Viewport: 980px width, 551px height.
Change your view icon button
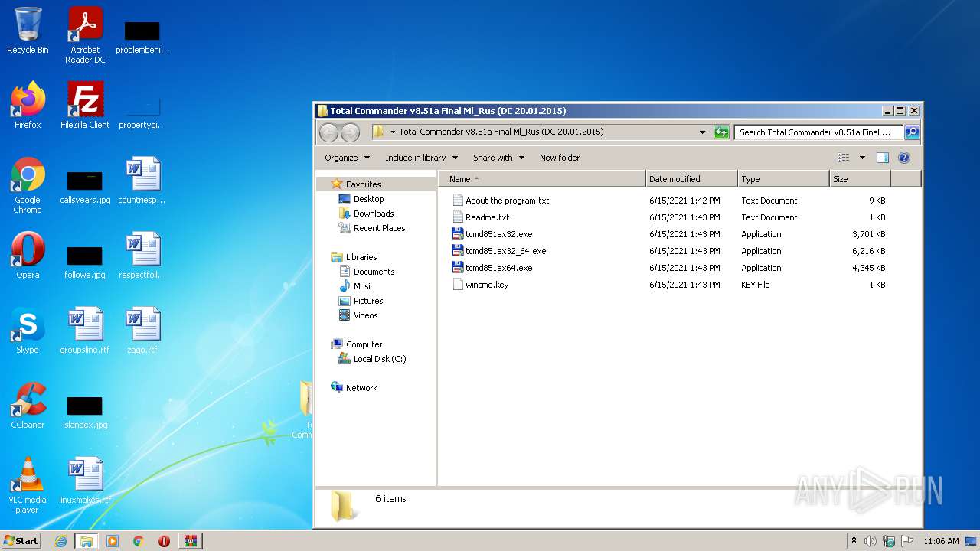pyautogui.click(x=843, y=158)
